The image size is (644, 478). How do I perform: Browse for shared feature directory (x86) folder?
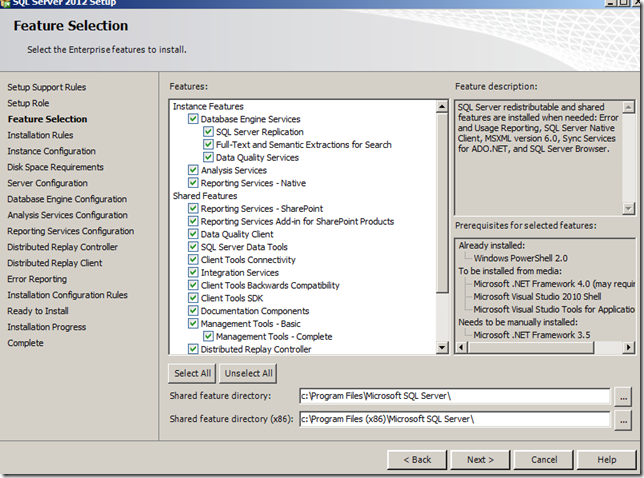pyautogui.click(x=623, y=419)
